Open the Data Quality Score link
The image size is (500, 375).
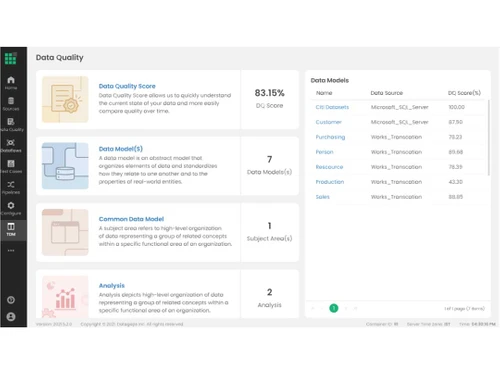point(127,86)
